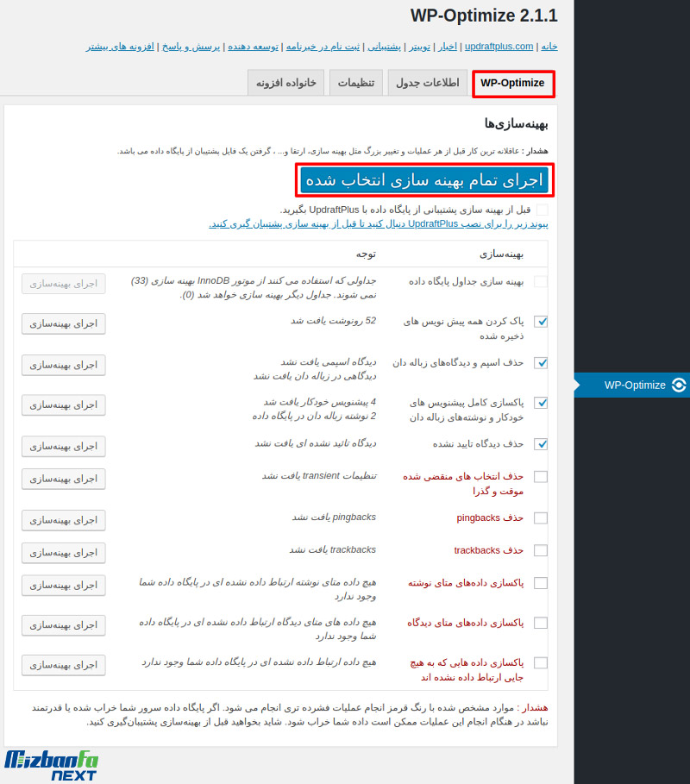Viewport: 690px width, 784px height.
Task: Click the text 'pingbacks یافت نشد'
Action: coord(334,517)
